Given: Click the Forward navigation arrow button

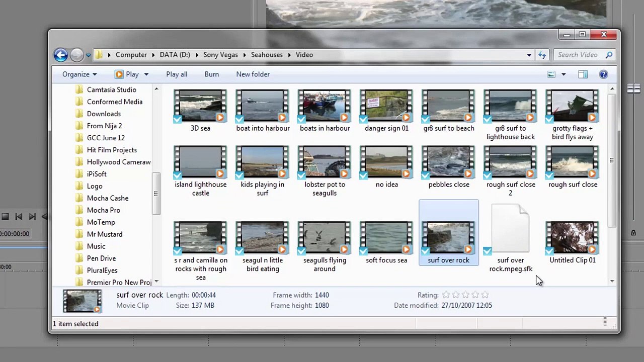Looking at the screenshot, I should [x=76, y=55].
